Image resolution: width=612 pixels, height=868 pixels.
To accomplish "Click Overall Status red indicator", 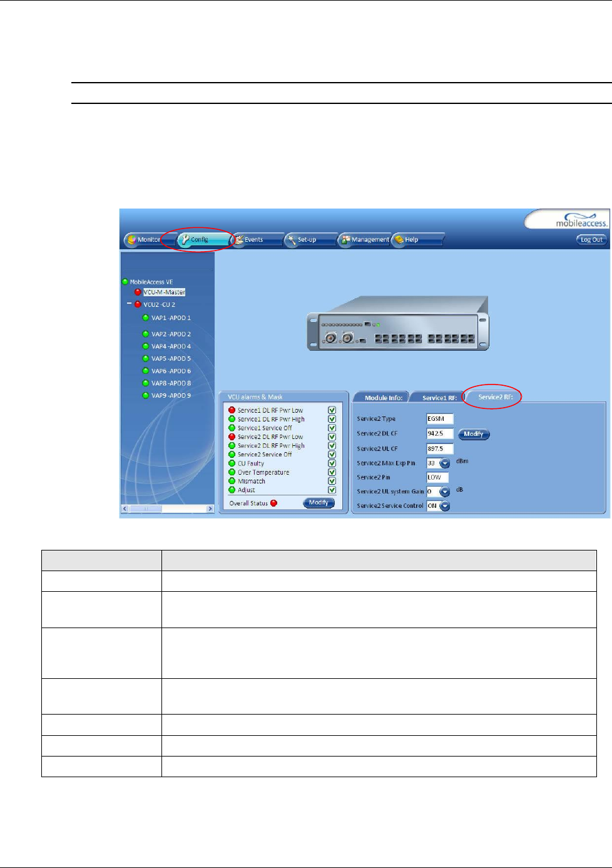I will point(273,503).
